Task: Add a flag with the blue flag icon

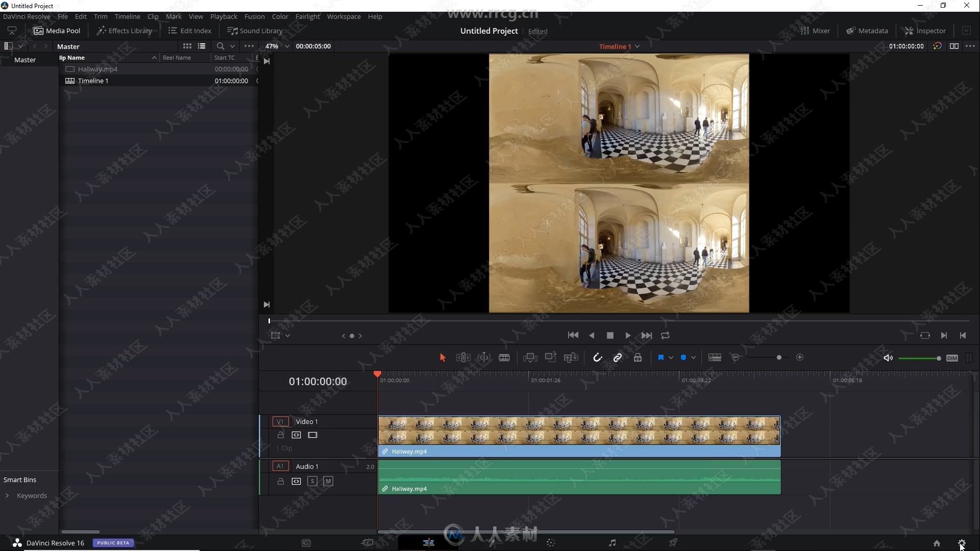Action: 660,358
